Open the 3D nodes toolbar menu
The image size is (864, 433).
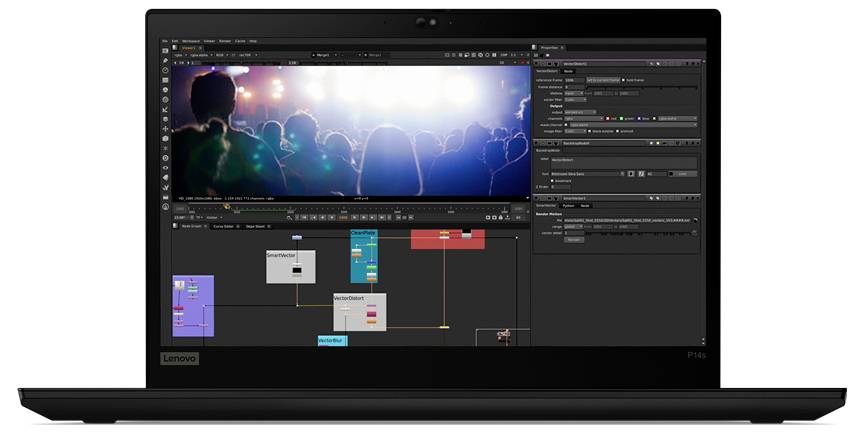pos(165,138)
